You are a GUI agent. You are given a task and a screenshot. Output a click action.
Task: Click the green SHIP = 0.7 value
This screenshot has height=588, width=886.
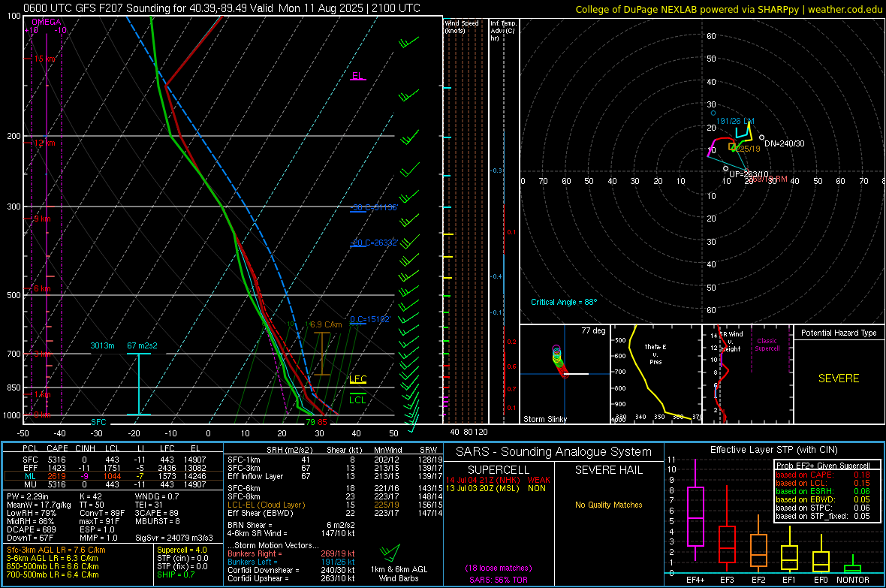176,574
